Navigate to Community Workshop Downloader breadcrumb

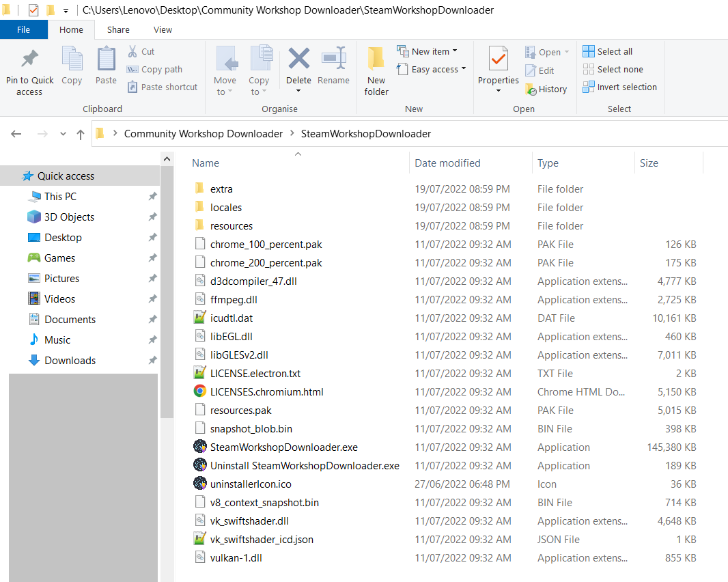(x=204, y=134)
